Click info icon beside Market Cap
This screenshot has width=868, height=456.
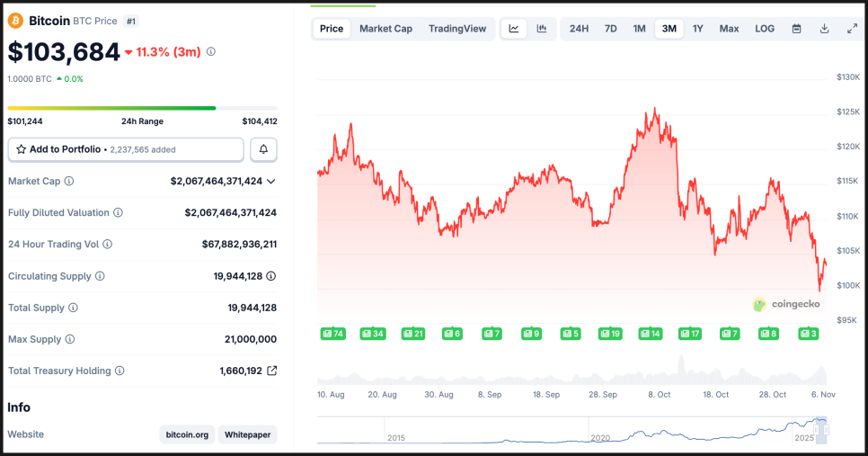click(69, 181)
